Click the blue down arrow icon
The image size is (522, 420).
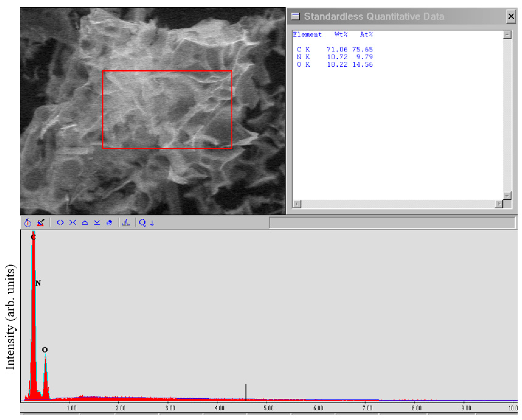152,223
